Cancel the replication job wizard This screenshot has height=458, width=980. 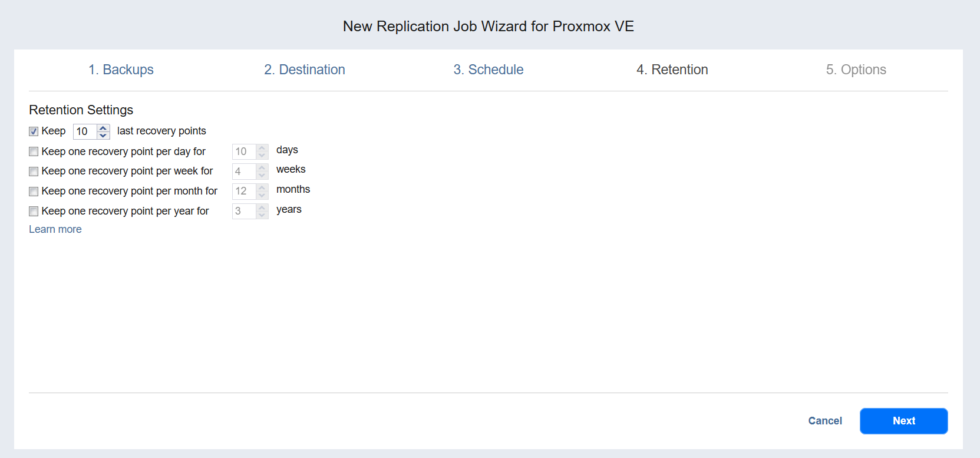click(824, 421)
